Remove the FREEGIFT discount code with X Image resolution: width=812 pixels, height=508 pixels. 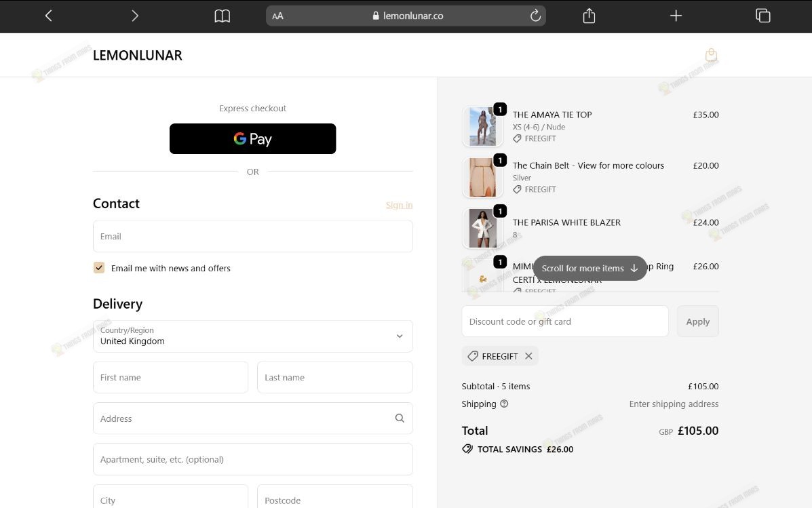(x=528, y=356)
